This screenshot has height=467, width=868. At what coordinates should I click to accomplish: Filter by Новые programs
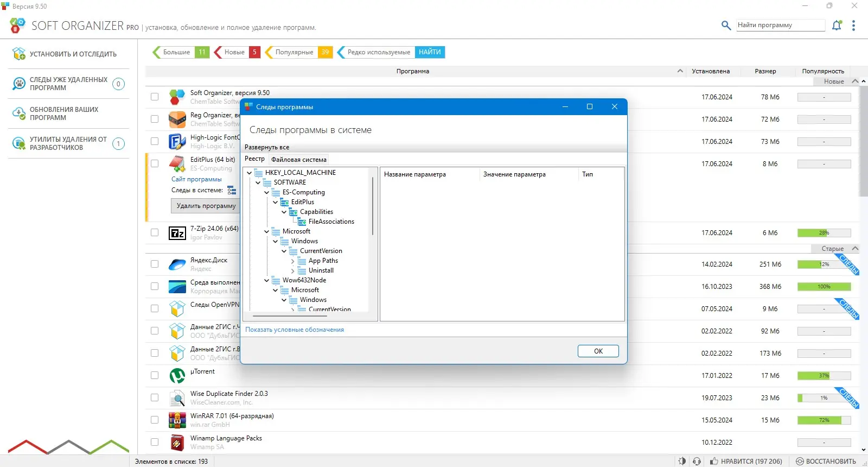(237, 52)
